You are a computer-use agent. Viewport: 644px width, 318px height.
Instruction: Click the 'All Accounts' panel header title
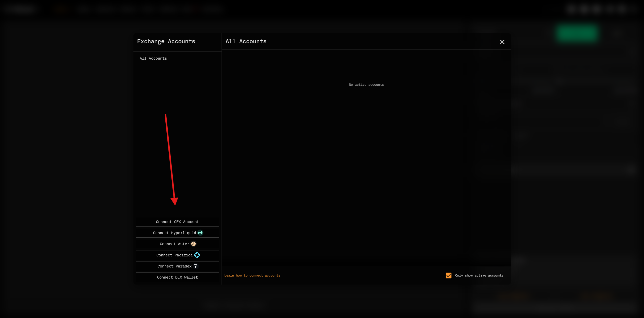(x=246, y=41)
